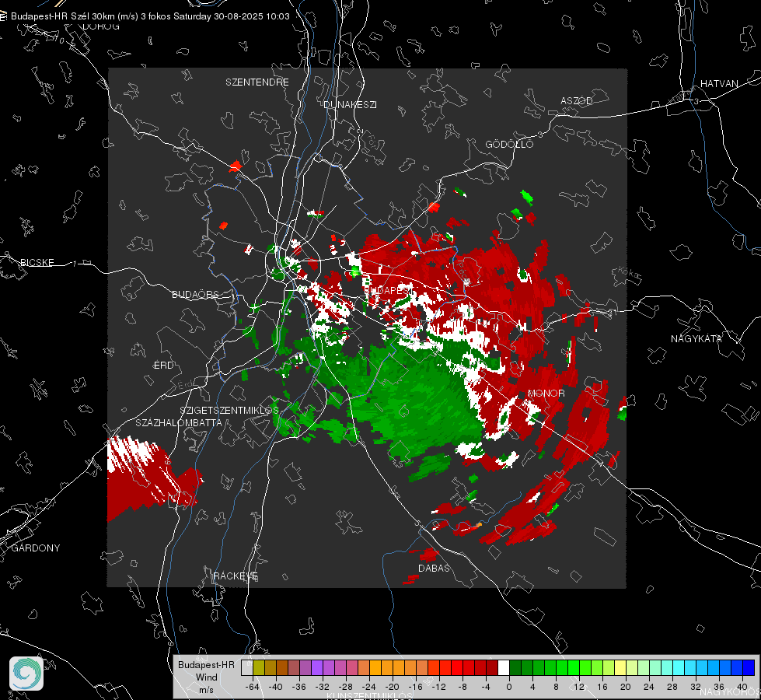Click the 'Budapest-HR Wind m/s' legend label

(x=206, y=677)
